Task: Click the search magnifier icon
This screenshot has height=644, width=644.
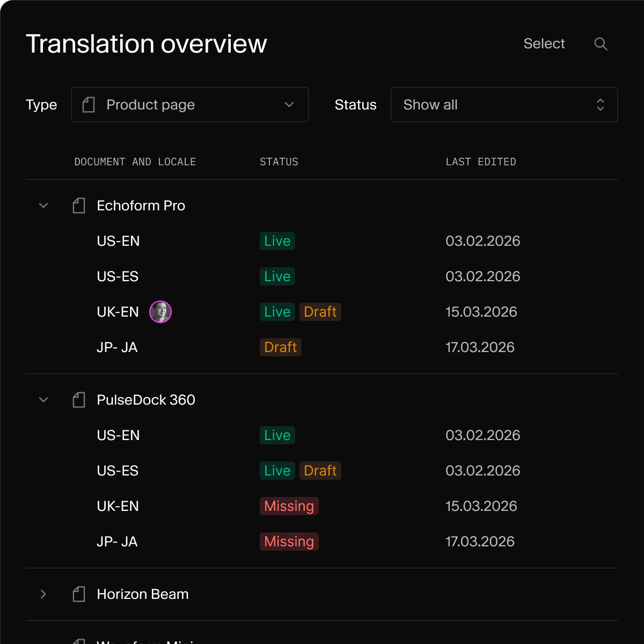Action: pyautogui.click(x=601, y=44)
